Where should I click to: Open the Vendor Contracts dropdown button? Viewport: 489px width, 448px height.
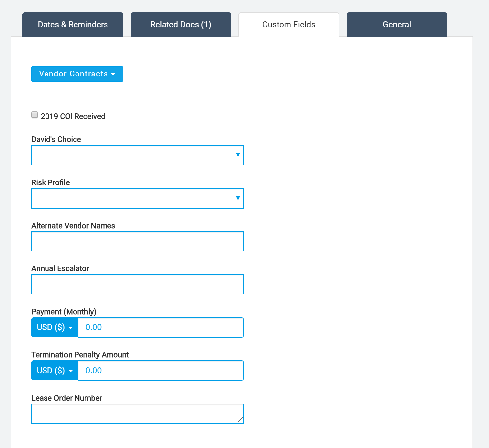coord(77,74)
